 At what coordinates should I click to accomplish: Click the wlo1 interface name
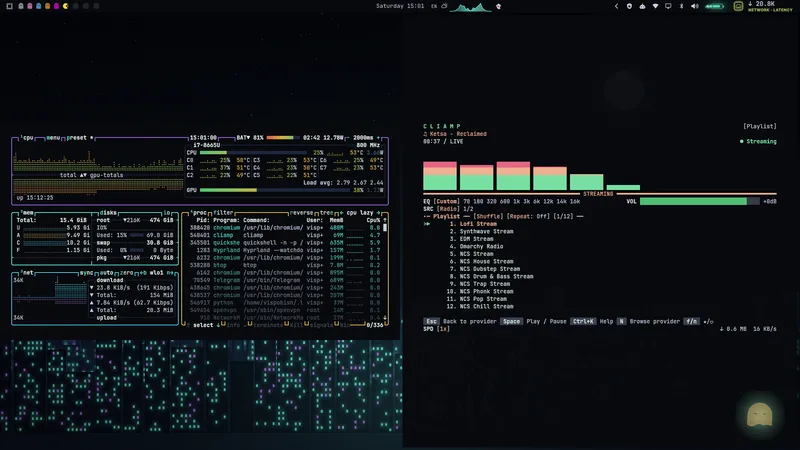click(x=157, y=272)
